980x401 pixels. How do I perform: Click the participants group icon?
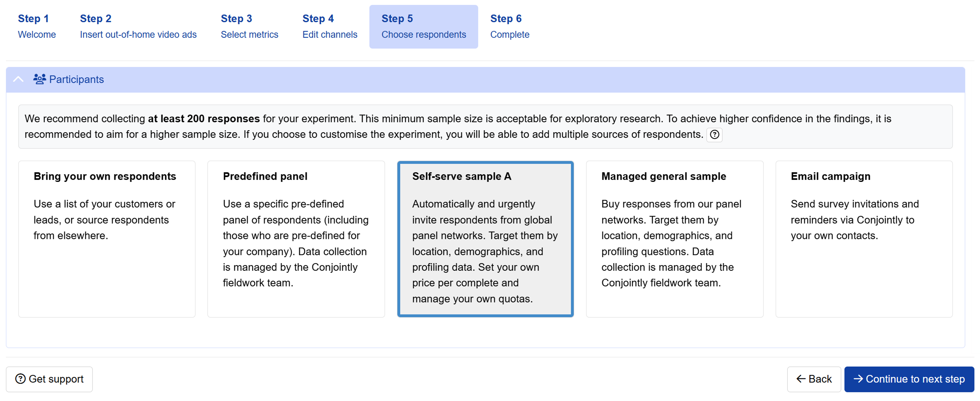coord(39,79)
